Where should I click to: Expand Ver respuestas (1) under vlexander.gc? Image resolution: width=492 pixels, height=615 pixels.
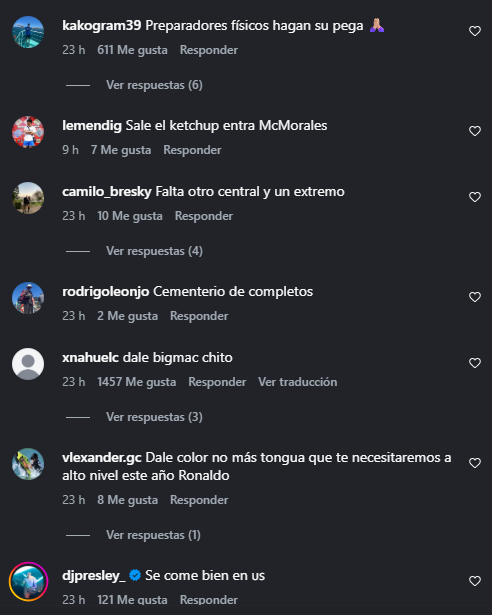pos(153,535)
